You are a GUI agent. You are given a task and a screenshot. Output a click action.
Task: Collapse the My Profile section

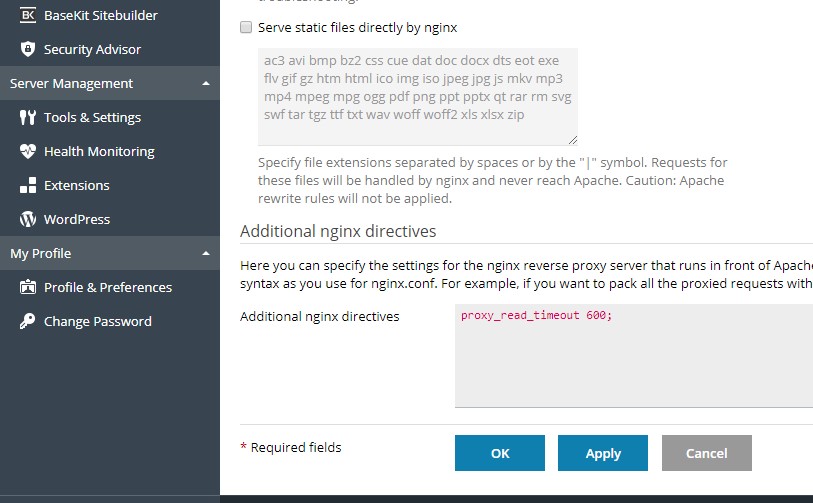click(x=205, y=253)
